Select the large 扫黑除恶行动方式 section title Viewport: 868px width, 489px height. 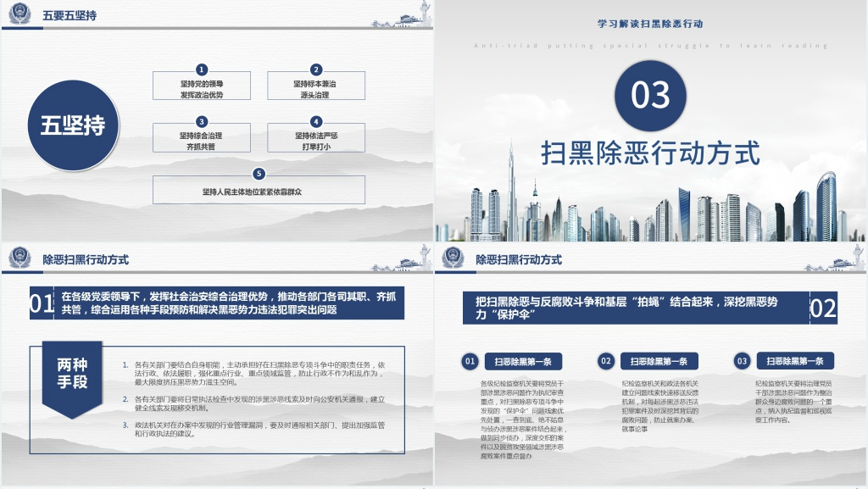click(651, 154)
